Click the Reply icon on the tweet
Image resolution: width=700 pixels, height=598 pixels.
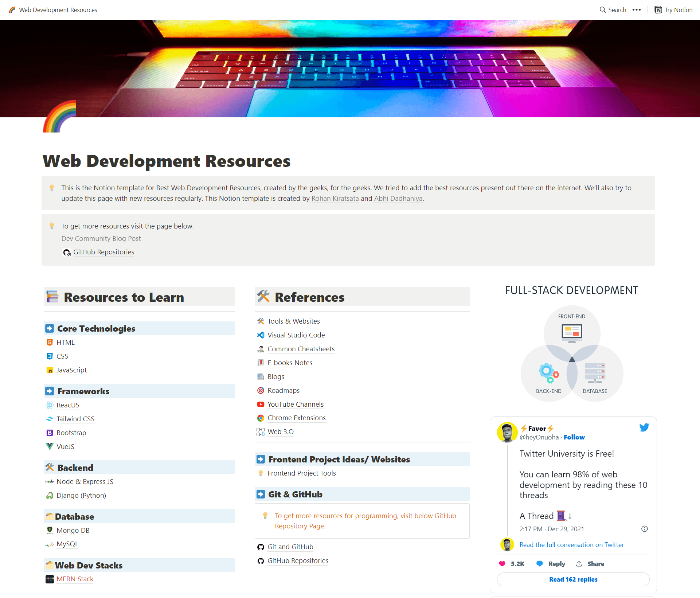pyautogui.click(x=540, y=564)
